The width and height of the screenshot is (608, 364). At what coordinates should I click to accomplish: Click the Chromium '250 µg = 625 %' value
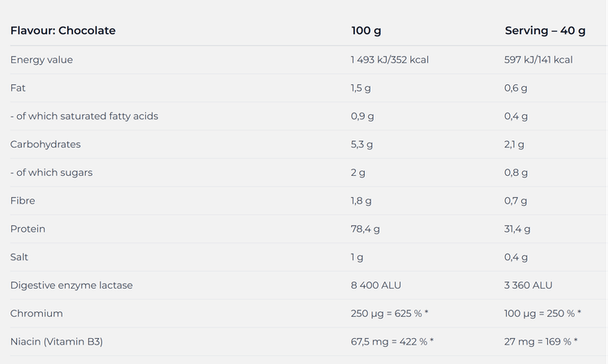pos(392,314)
